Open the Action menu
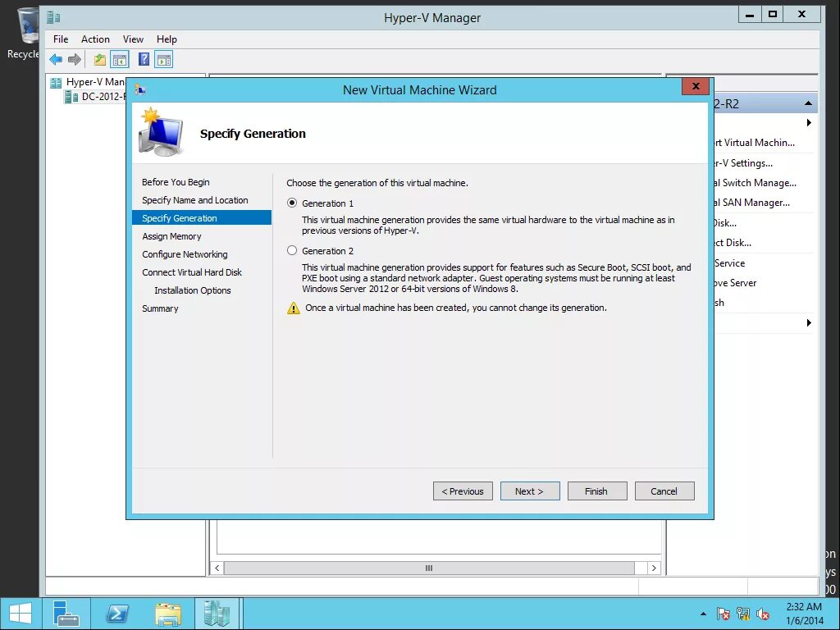This screenshot has width=840, height=630. tap(95, 39)
